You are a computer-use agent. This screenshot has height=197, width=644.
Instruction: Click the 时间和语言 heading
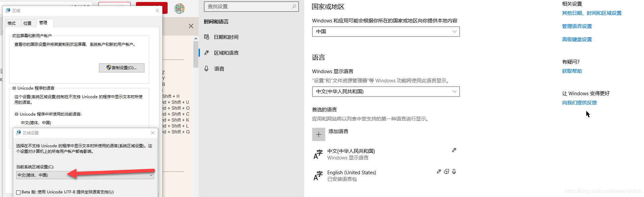click(x=216, y=22)
